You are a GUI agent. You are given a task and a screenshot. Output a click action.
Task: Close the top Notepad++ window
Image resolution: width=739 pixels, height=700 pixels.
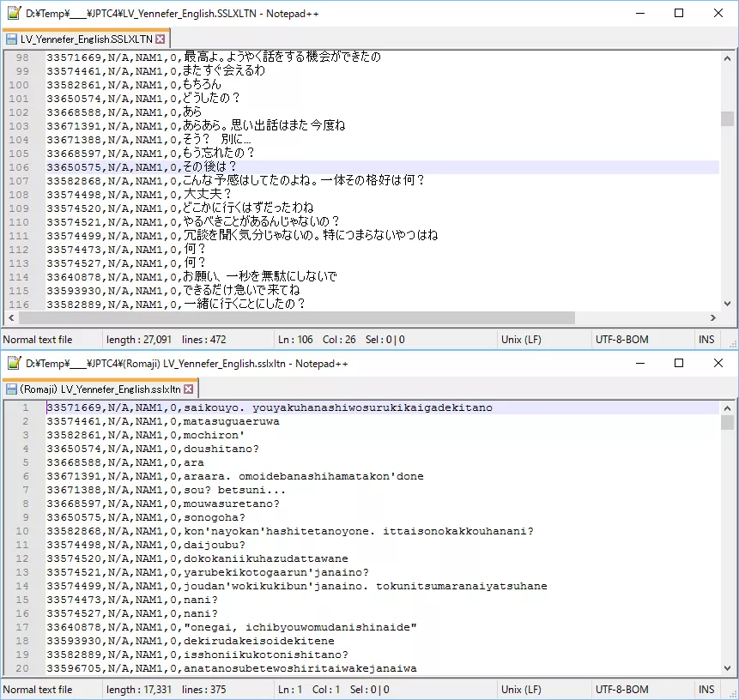(x=718, y=13)
